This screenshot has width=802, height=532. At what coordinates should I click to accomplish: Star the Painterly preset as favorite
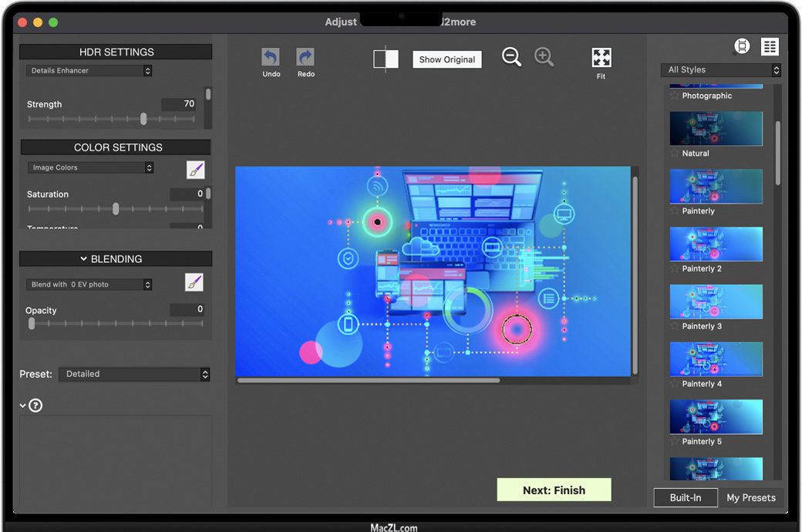click(x=675, y=211)
